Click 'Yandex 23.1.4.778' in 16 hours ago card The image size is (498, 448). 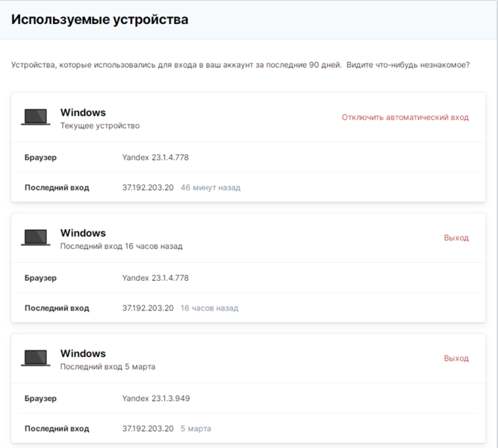[x=155, y=278]
